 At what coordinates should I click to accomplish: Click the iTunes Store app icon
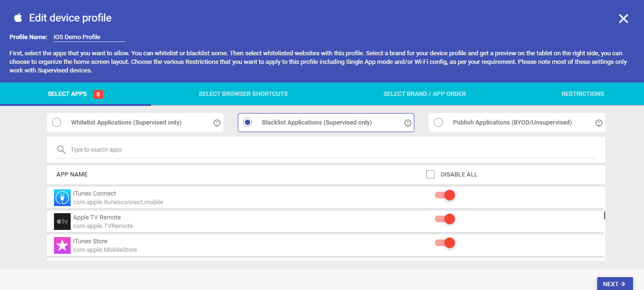tap(62, 245)
